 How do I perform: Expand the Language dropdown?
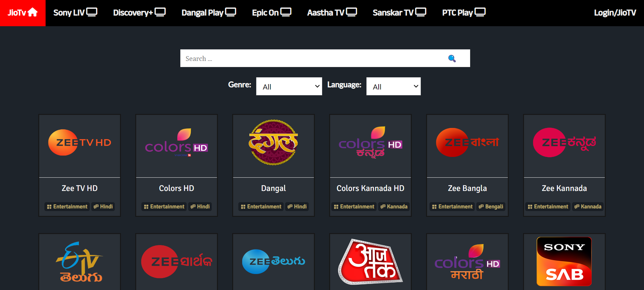tap(393, 86)
